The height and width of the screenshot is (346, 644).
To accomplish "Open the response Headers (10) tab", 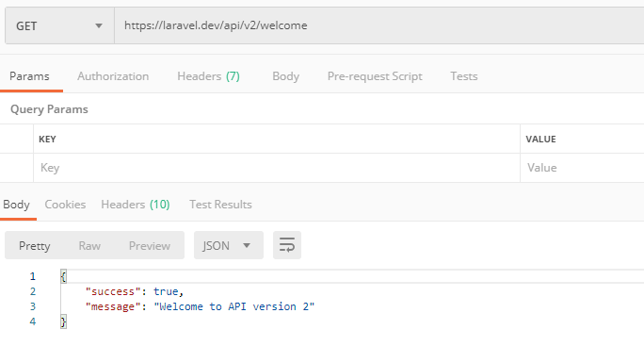I will (136, 205).
